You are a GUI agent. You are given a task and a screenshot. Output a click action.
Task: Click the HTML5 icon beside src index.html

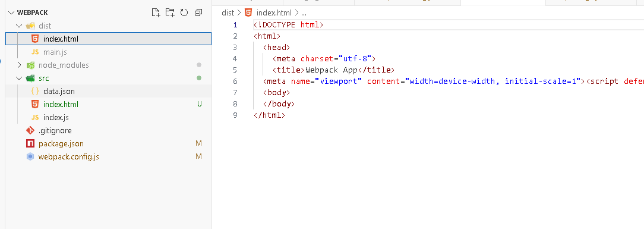tap(35, 105)
